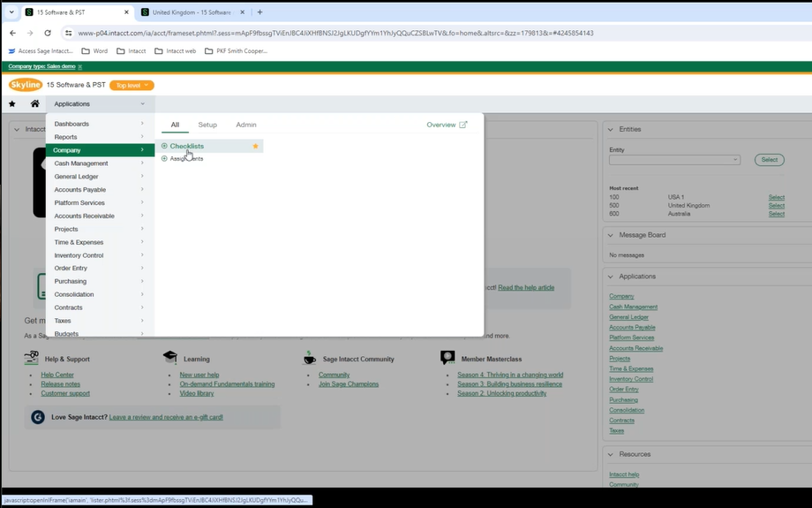Click the Sage Intacct Community cup icon

point(309,358)
